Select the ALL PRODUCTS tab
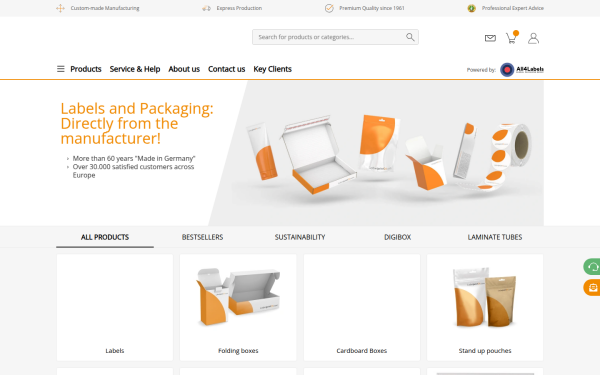This screenshot has height=375, width=600. (x=105, y=237)
